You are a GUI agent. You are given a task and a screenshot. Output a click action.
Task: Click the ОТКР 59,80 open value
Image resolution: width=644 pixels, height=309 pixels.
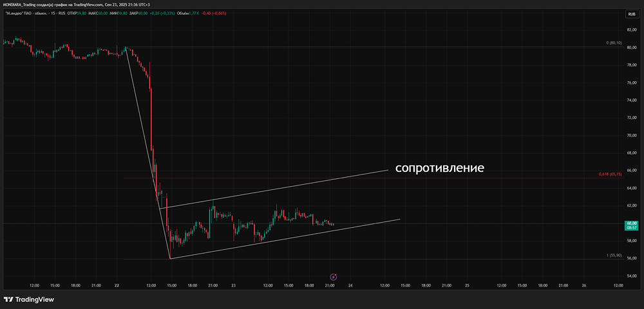77,13
